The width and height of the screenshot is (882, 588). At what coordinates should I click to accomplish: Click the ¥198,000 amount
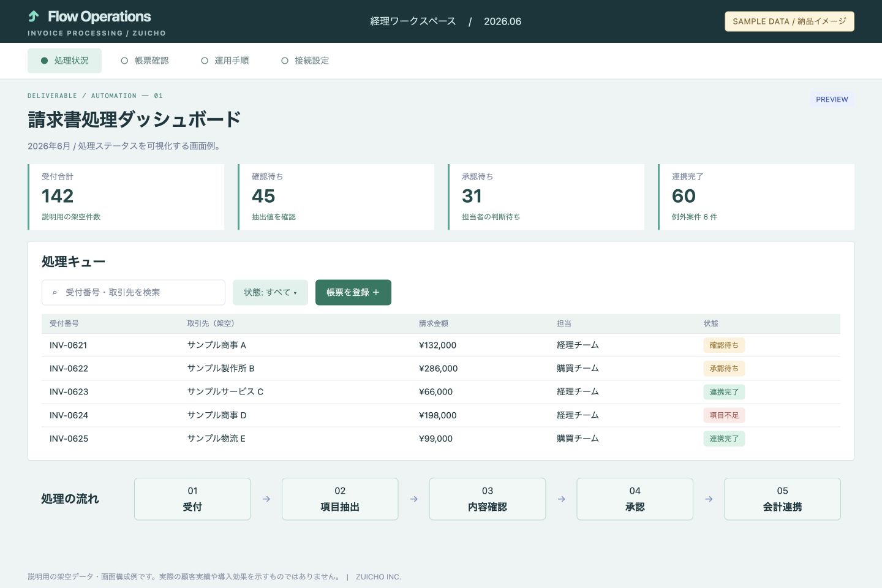tap(438, 415)
